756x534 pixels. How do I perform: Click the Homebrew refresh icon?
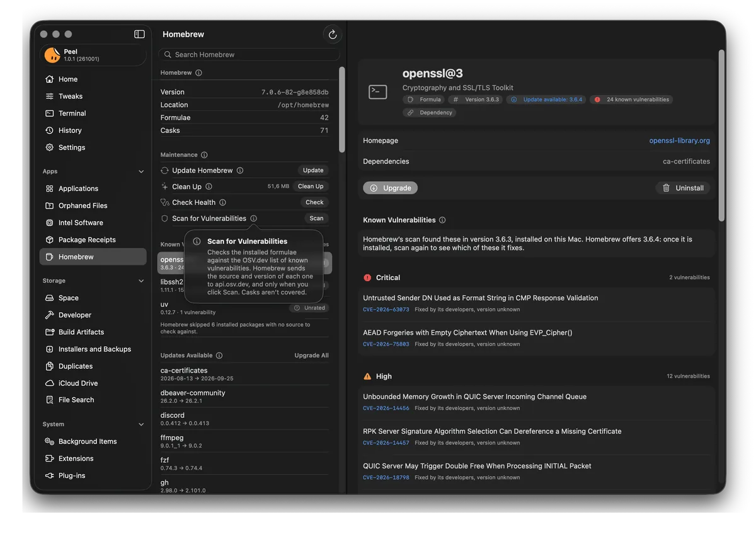tap(332, 35)
